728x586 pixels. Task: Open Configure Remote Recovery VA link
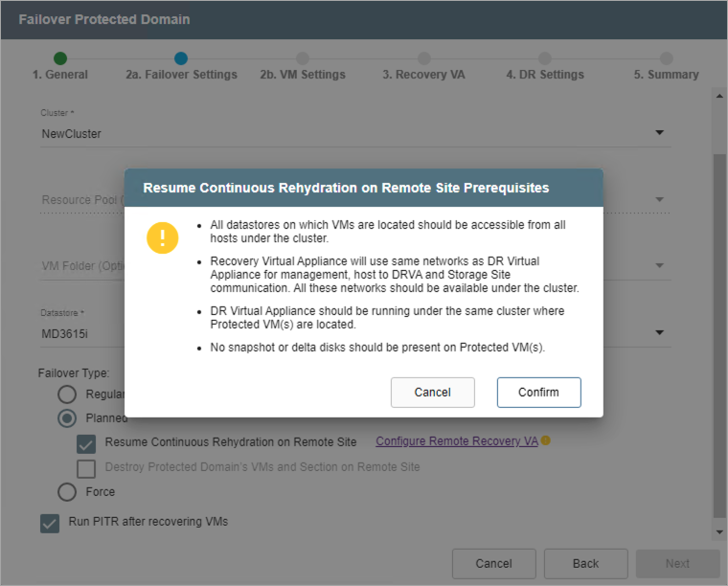(x=456, y=441)
